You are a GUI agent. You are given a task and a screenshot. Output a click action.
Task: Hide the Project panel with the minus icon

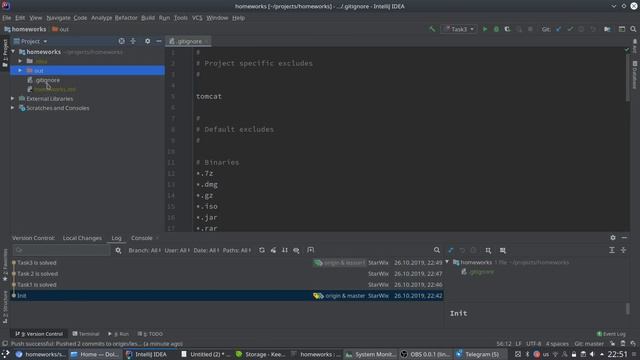pos(159,41)
